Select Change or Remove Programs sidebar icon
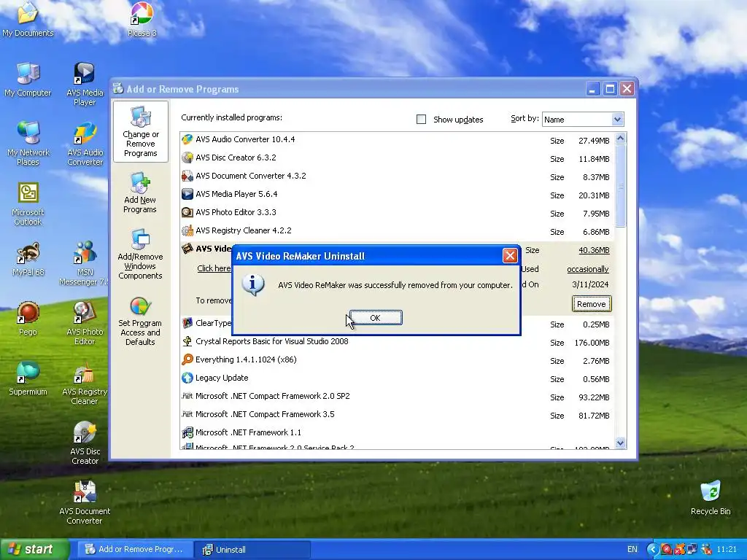747x560 pixels. (x=141, y=131)
